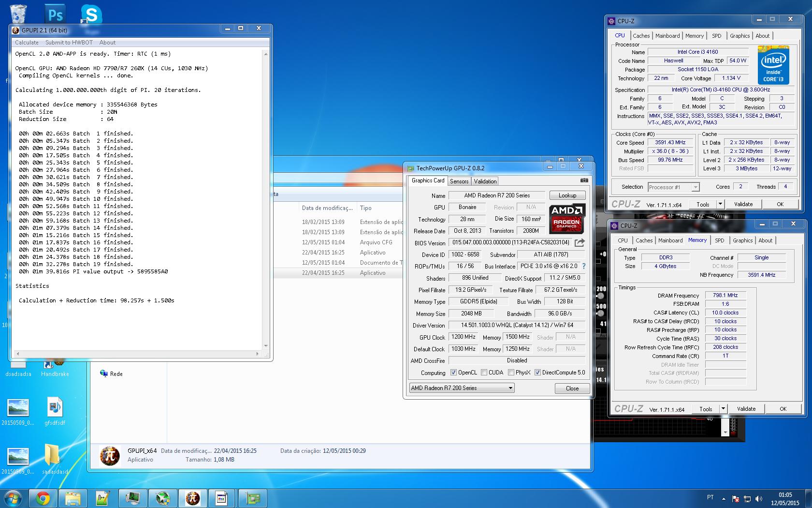Expand Tools dropdown arrow in top CPU-Z window

[x=720, y=204]
